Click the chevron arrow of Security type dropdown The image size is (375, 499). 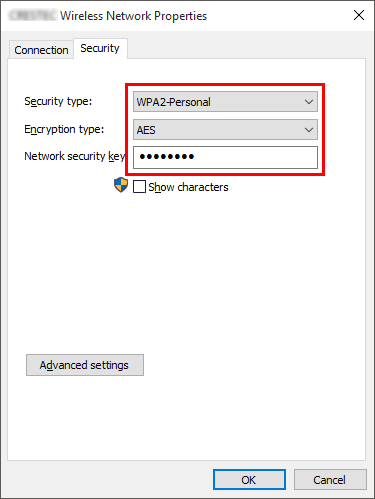309,102
